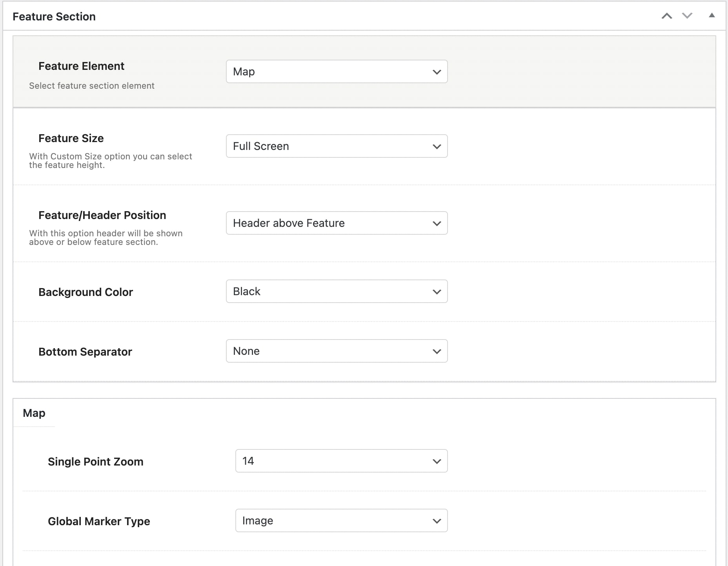
Task: Click the Feature/Header Position field label
Action: pyautogui.click(x=102, y=215)
